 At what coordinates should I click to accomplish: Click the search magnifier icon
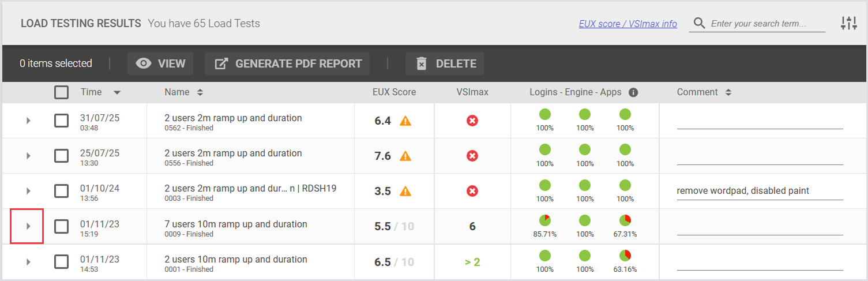(699, 24)
